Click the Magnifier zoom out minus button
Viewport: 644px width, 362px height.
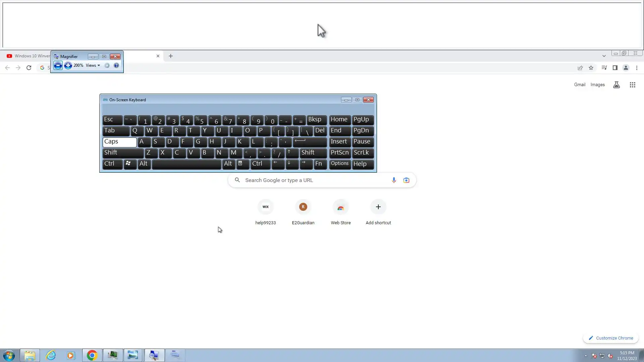pos(58,65)
